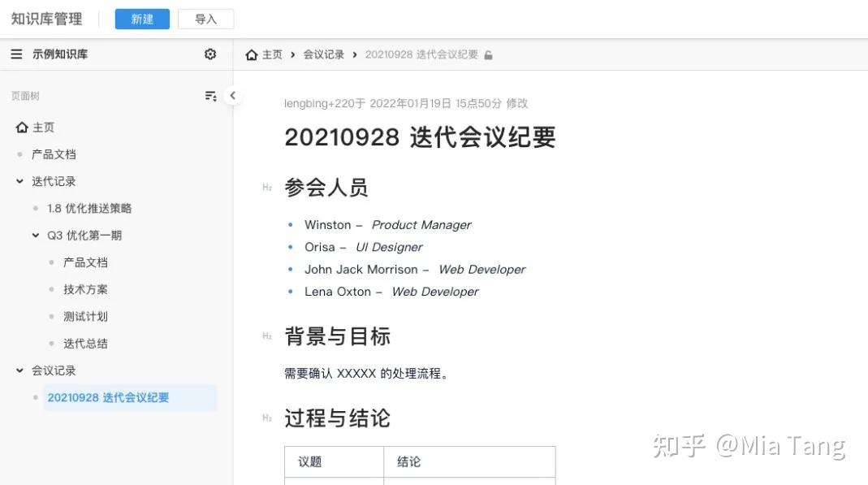This screenshot has height=485, width=868.
Task: Click the 主页 home icon in the page tree
Action: pyautogui.click(x=22, y=127)
